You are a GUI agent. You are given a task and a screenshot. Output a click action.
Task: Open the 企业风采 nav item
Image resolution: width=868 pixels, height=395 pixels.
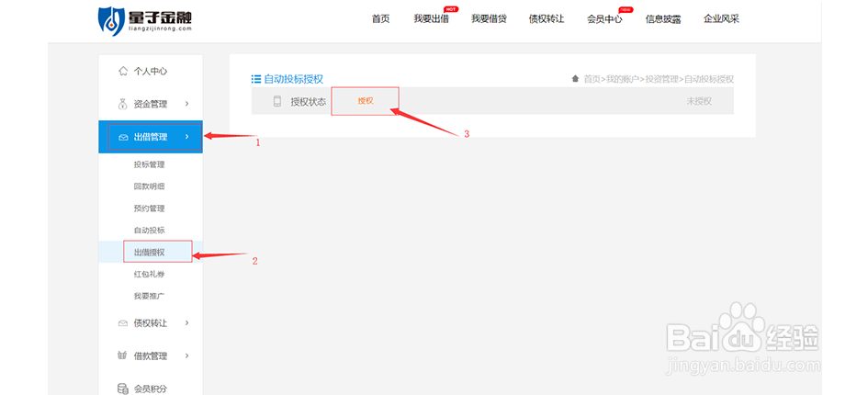click(x=721, y=19)
